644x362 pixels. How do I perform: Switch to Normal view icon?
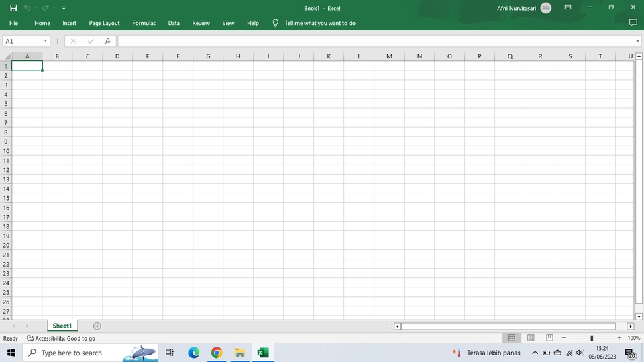click(x=512, y=338)
